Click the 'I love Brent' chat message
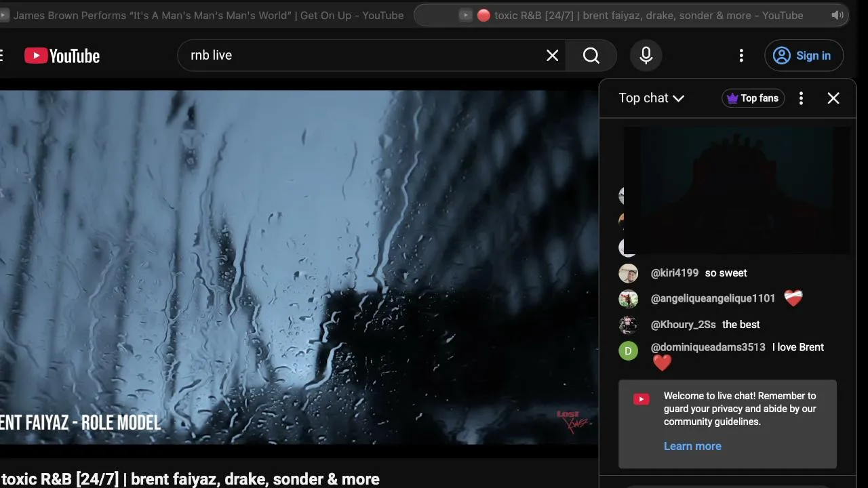The height and width of the screenshot is (488, 868). 798,347
